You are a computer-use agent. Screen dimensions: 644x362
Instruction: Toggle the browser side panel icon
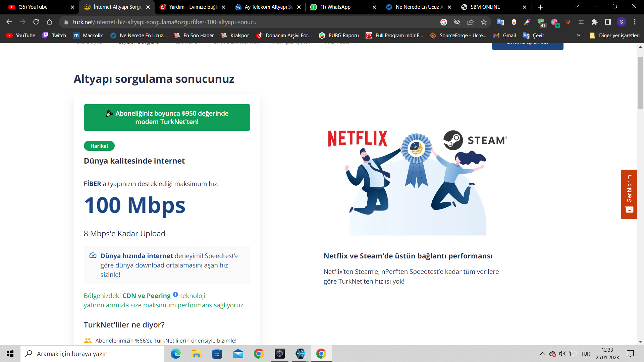[608, 22]
